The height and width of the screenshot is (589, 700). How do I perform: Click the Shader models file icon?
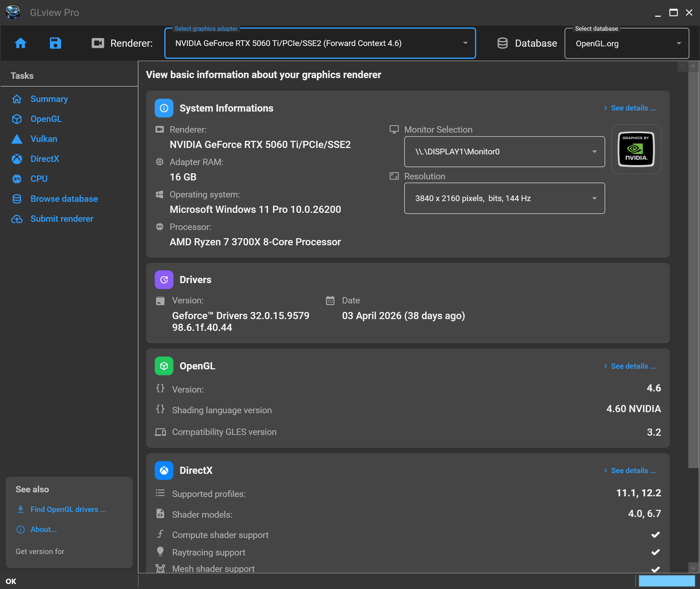point(160,513)
